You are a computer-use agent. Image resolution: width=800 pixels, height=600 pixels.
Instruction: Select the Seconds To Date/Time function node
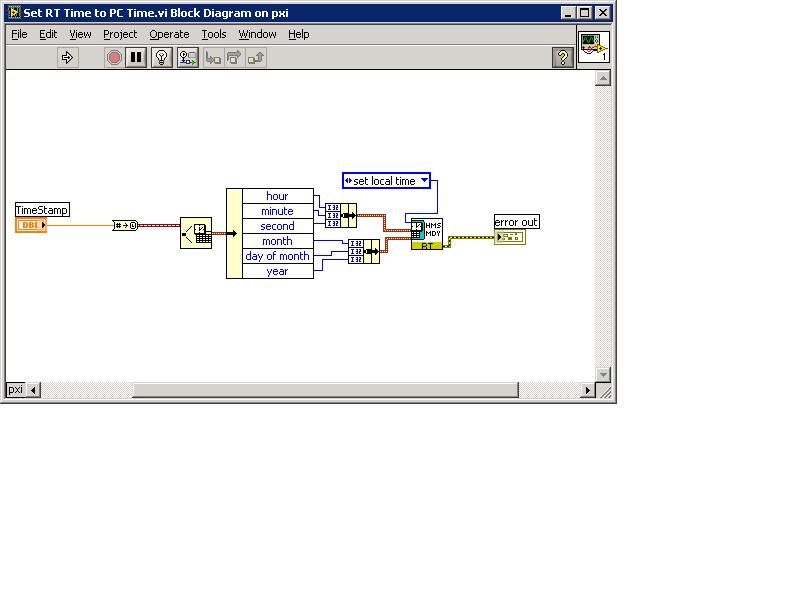(x=196, y=233)
